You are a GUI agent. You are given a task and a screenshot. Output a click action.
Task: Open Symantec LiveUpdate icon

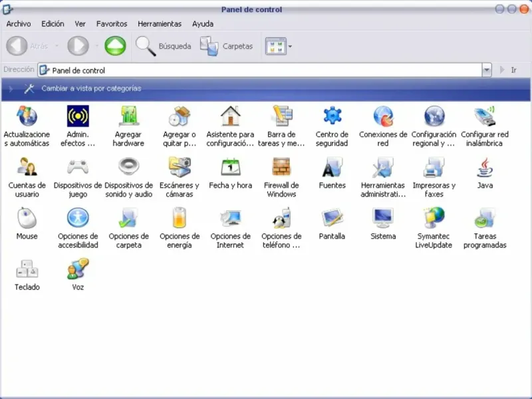[434, 218]
